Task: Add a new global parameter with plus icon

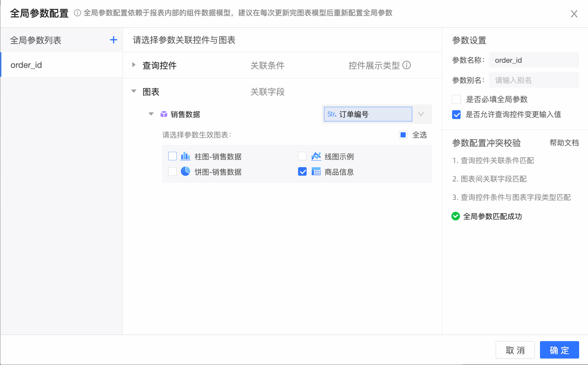Action: (x=113, y=40)
